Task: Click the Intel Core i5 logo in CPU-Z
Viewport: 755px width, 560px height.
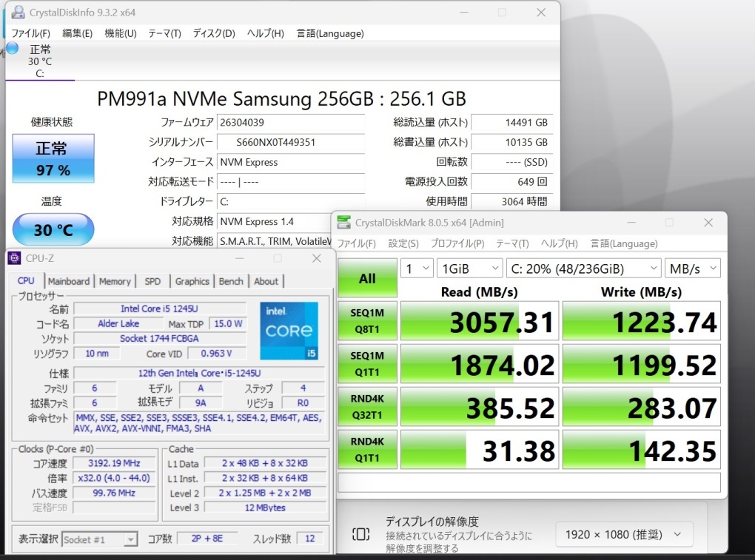Action: (289, 331)
